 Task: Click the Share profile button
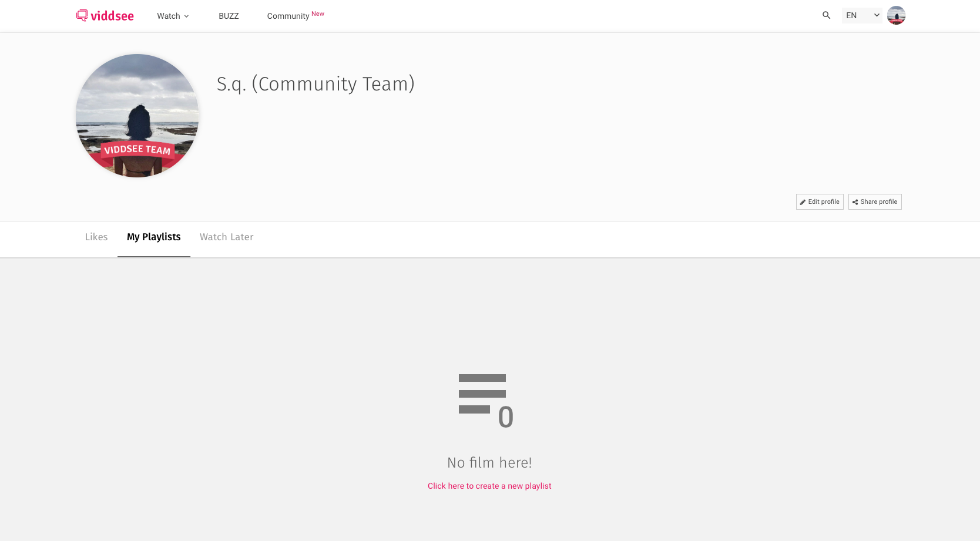pos(875,201)
